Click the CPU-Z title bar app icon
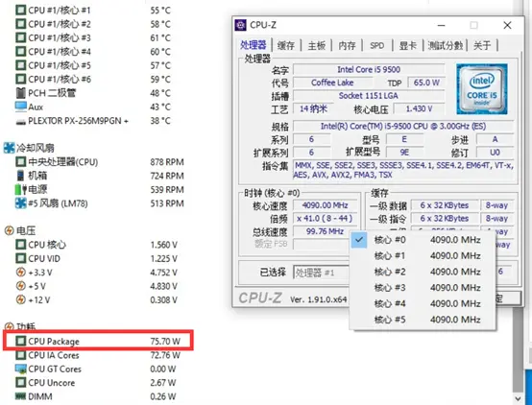Screen dimensions: 532x405 [x=241, y=25]
